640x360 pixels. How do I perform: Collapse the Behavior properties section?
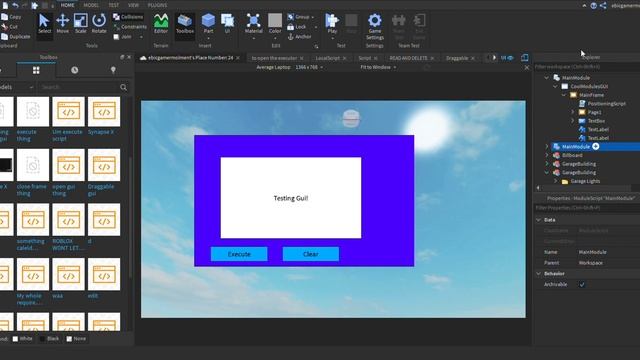538,273
